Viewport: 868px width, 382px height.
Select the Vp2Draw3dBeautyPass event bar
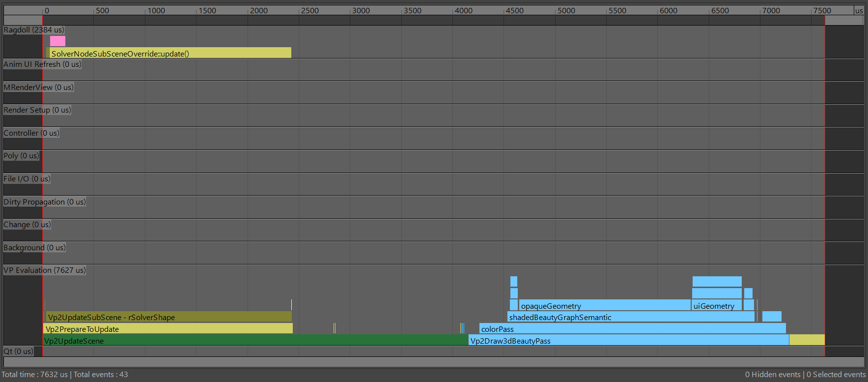point(628,340)
